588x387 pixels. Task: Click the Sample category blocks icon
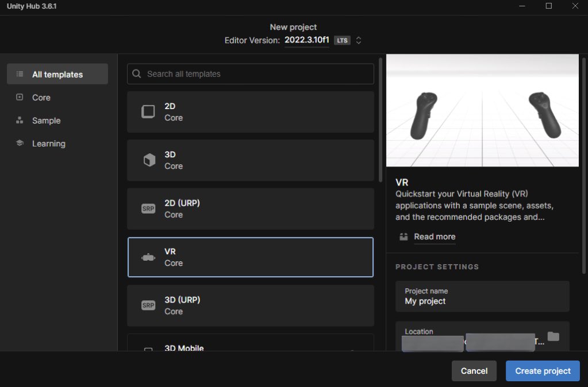[20, 120]
